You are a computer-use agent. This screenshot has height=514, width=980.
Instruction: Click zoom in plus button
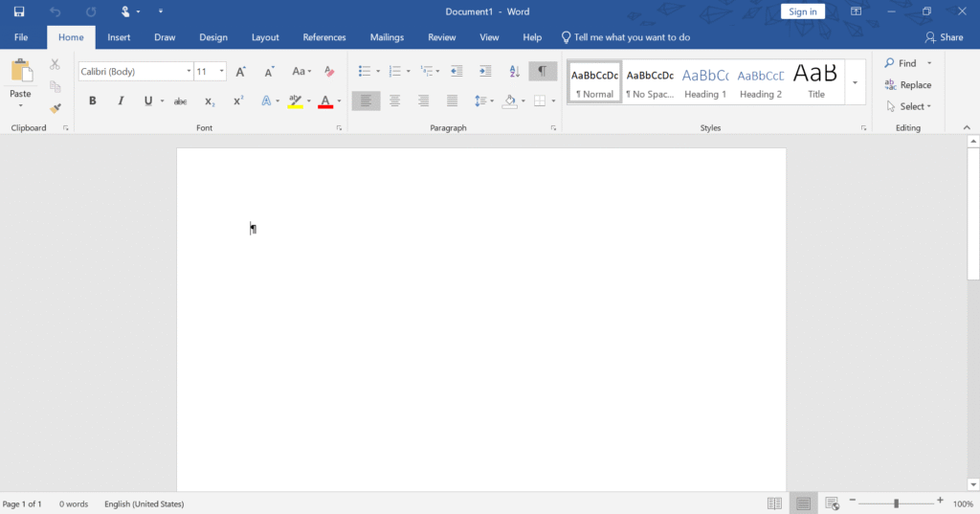(940, 501)
